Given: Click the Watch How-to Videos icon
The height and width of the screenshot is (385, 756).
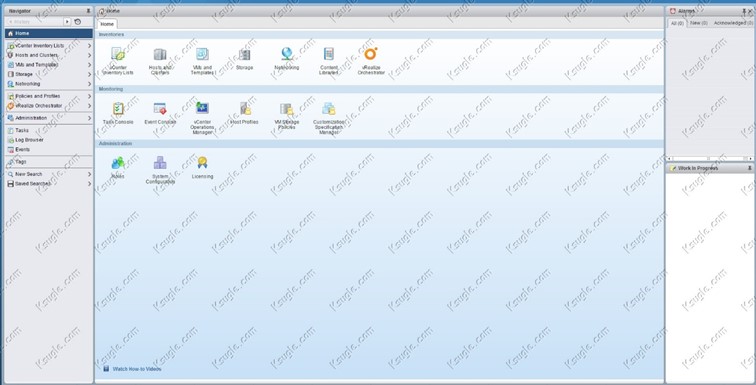Looking at the screenshot, I should tap(106, 369).
